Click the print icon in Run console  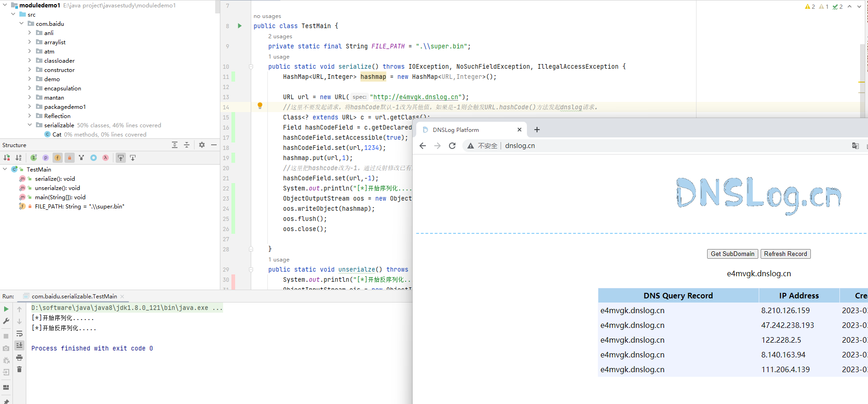[19, 357]
